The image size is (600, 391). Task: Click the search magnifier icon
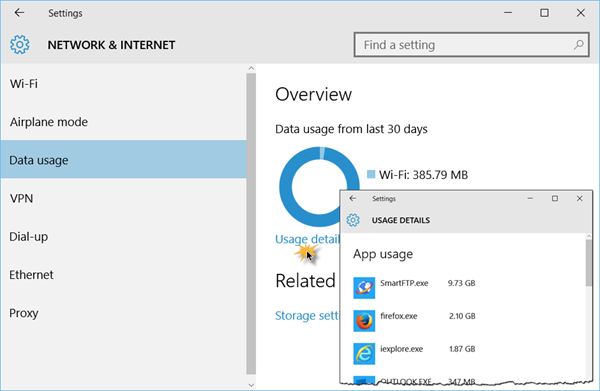(578, 45)
